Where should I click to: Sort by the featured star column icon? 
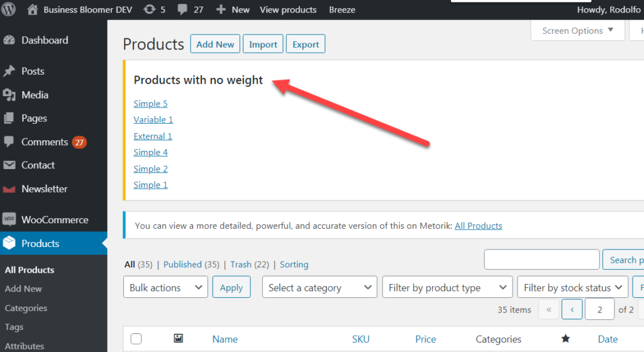[565, 338]
